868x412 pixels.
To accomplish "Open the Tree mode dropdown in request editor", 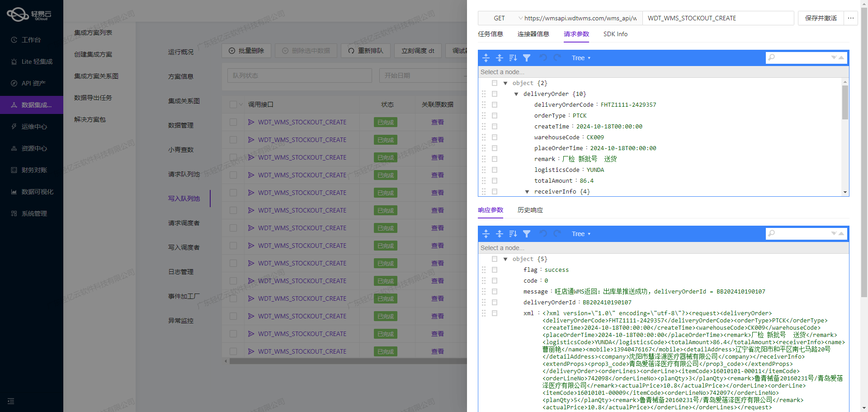I will tap(581, 58).
